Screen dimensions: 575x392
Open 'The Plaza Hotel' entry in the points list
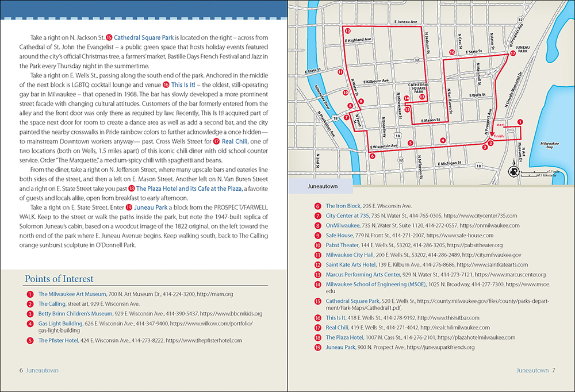tap(345, 338)
